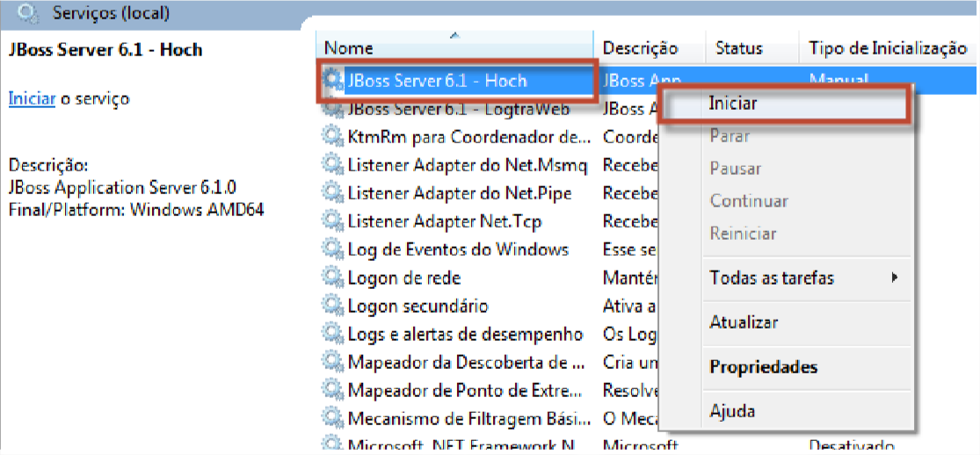The width and height of the screenshot is (980, 455).
Task: Select JBoss Server 6.1 - Hoch service row
Action: pyautogui.click(x=436, y=81)
